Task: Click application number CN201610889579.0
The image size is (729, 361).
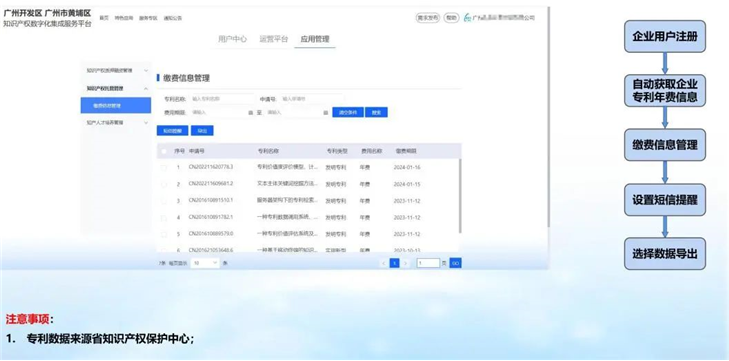Action: 211,234
